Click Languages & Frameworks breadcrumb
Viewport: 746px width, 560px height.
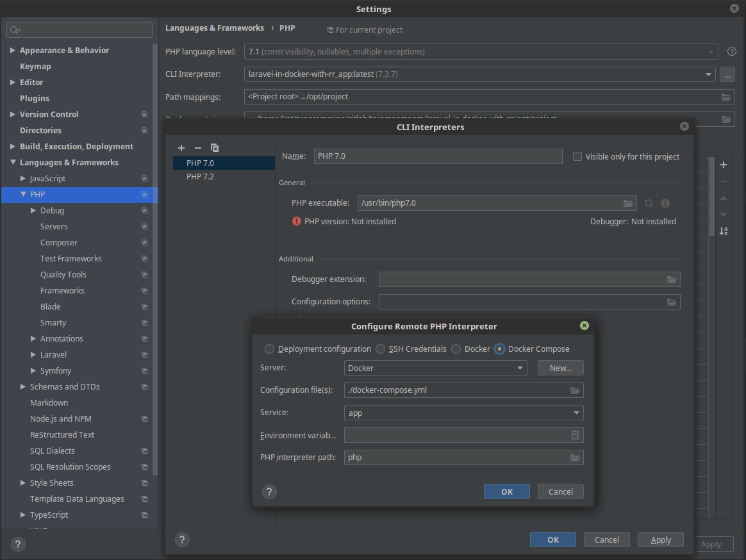point(215,28)
